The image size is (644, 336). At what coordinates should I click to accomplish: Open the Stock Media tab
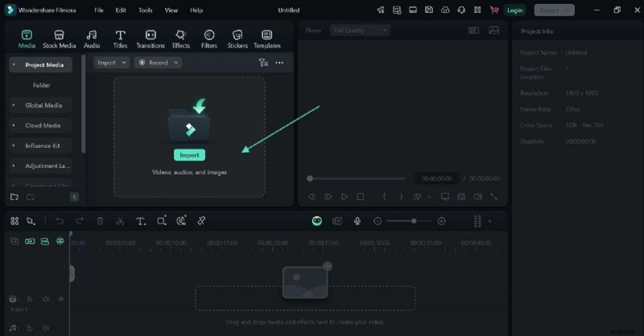pyautogui.click(x=59, y=39)
